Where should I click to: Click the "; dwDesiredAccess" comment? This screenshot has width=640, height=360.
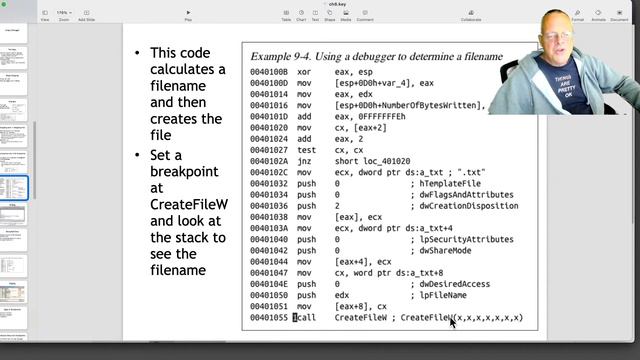(450, 284)
